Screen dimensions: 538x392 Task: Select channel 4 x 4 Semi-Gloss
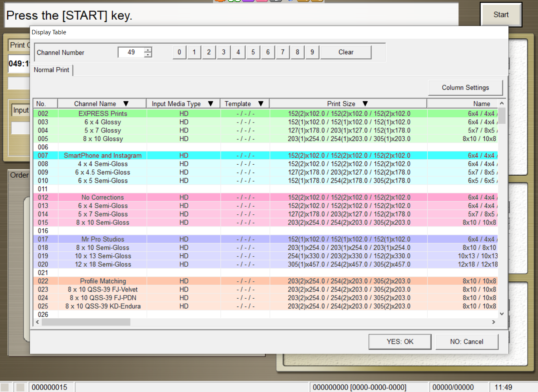(266, 164)
